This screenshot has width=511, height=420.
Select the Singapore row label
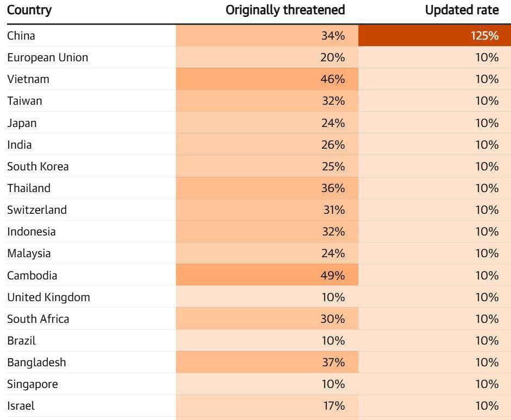click(x=33, y=384)
